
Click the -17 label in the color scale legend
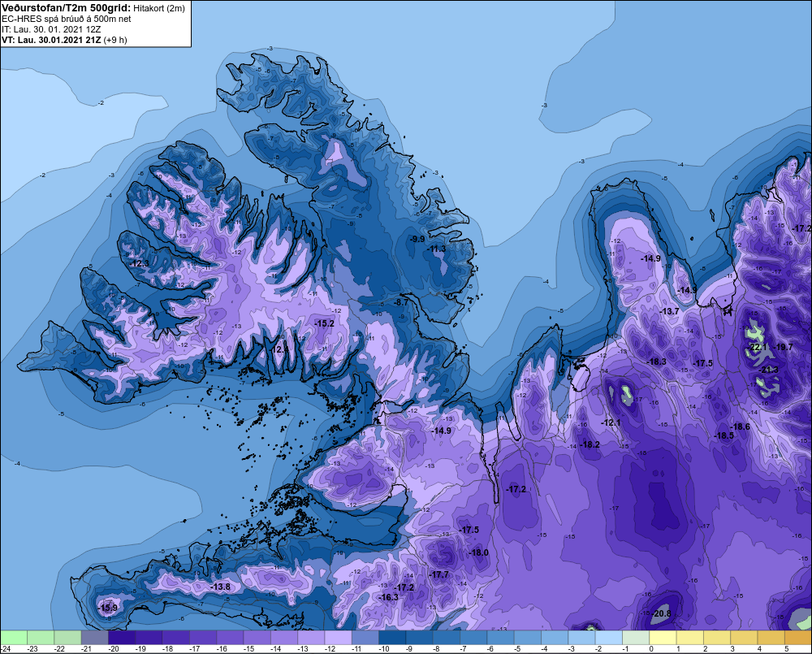(x=194, y=649)
